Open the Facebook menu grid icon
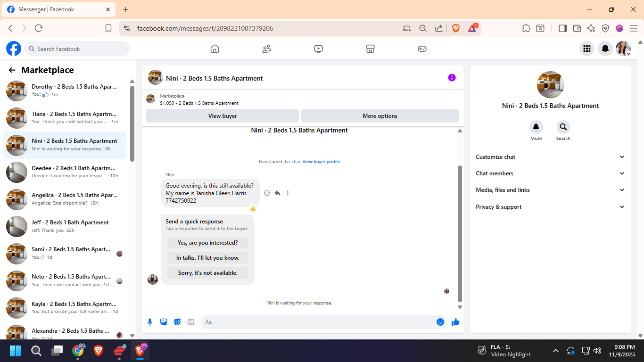The image size is (644, 362). pos(586,49)
